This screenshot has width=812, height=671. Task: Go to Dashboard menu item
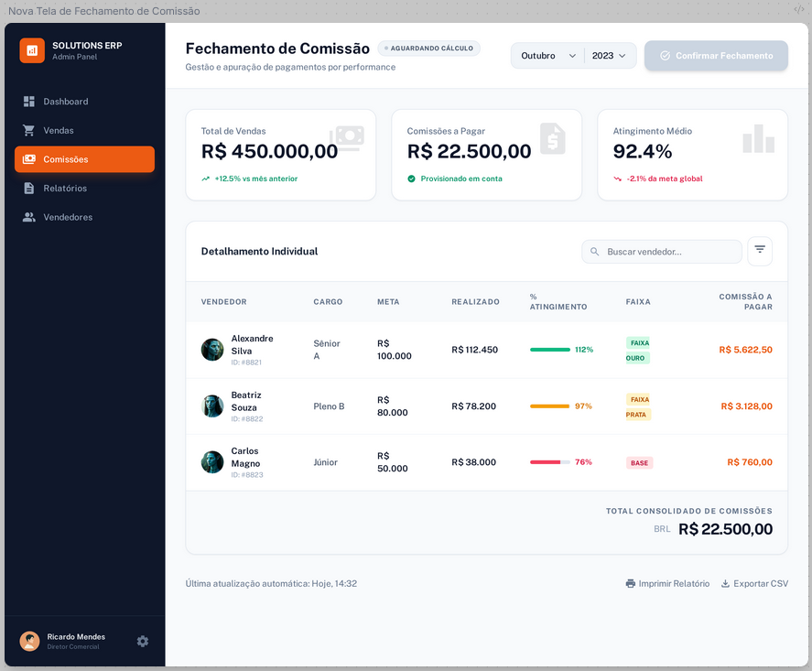click(84, 102)
